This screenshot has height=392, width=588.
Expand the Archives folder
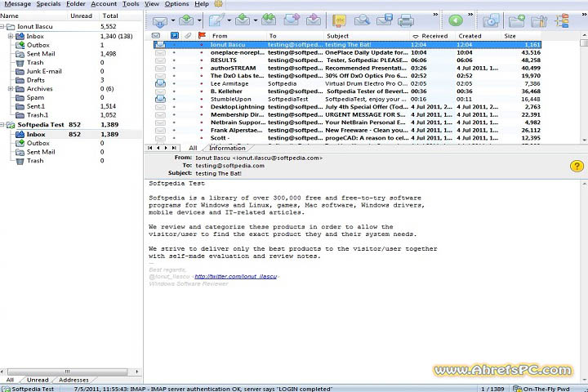[11, 89]
